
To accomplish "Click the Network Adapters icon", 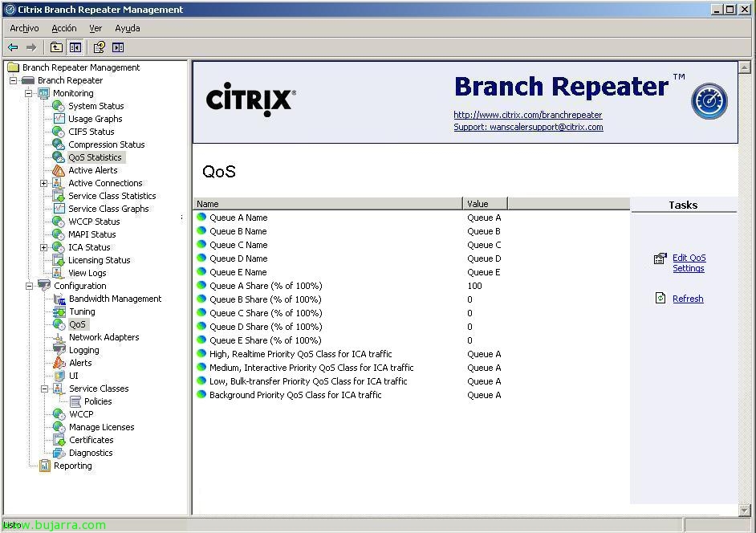I will coord(59,337).
